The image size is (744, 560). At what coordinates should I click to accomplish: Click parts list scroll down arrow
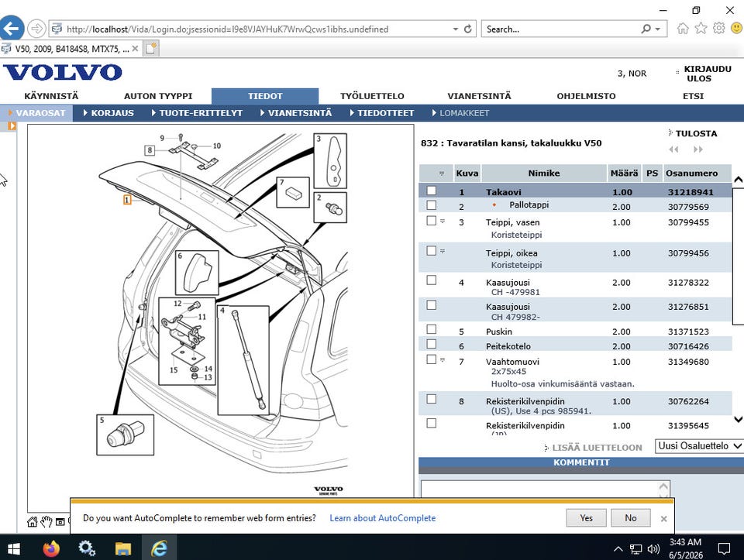click(738, 419)
